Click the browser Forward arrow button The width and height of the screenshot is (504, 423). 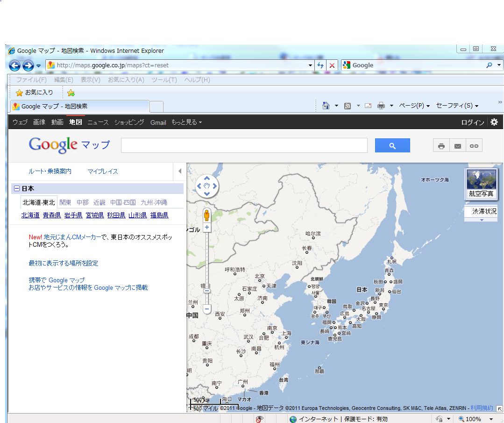coord(28,65)
